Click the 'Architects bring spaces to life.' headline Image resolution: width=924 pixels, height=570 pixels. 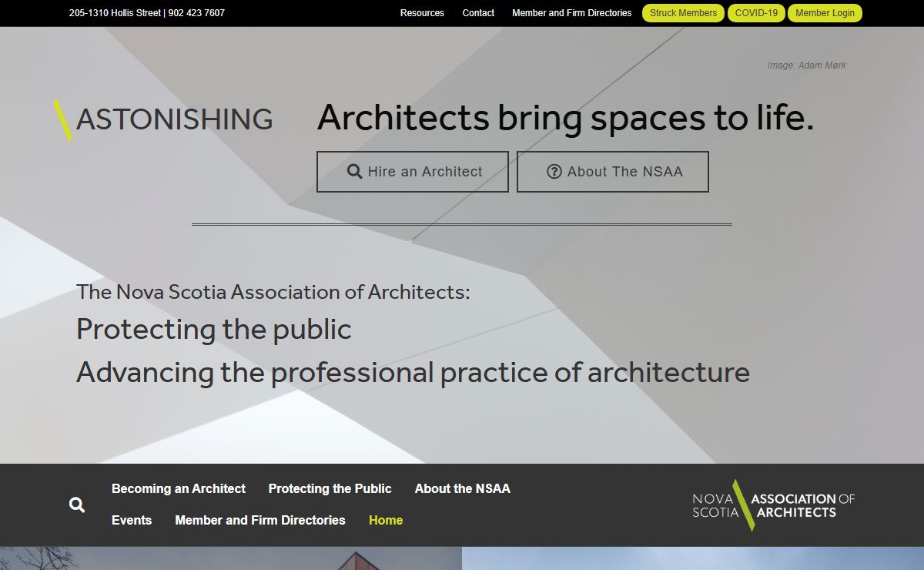pyautogui.click(x=565, y=118)
